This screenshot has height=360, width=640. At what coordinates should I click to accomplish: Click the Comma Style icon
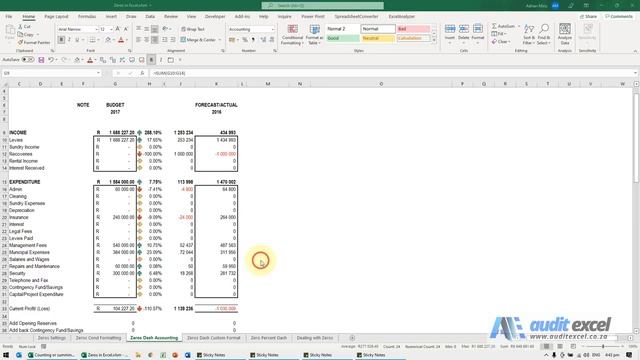coord(253,40)
